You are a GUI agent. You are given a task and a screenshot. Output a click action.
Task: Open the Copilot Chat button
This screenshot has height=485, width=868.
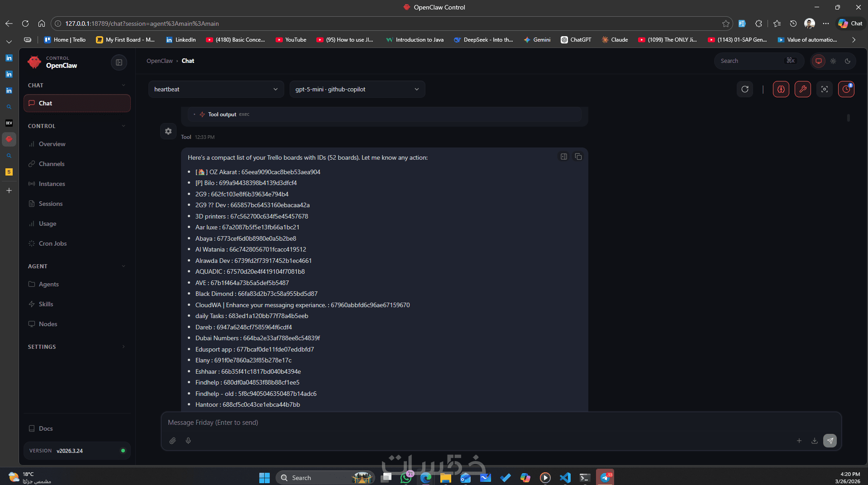(850, 24)
